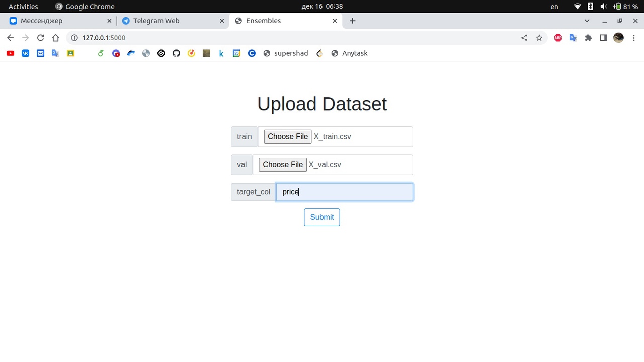Bookmark this page with the star icon

coord(539,38)
